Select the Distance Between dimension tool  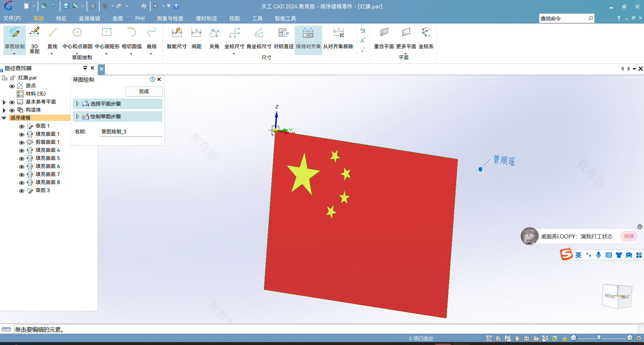(x=197, y=38)
